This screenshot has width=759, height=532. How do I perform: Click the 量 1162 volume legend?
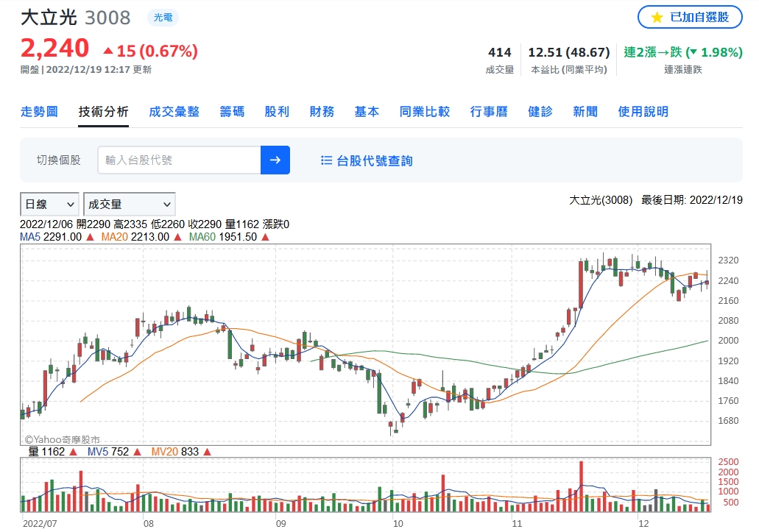52,452
